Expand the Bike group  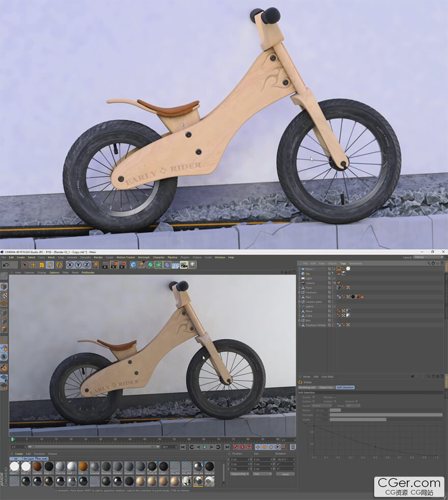click(299, 320)
